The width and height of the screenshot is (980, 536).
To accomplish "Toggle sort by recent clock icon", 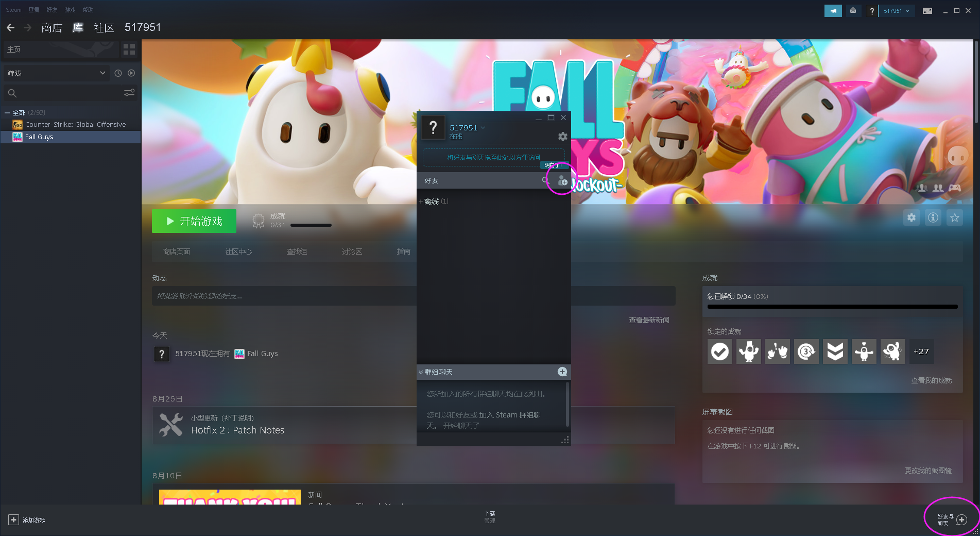I will 118,73.
